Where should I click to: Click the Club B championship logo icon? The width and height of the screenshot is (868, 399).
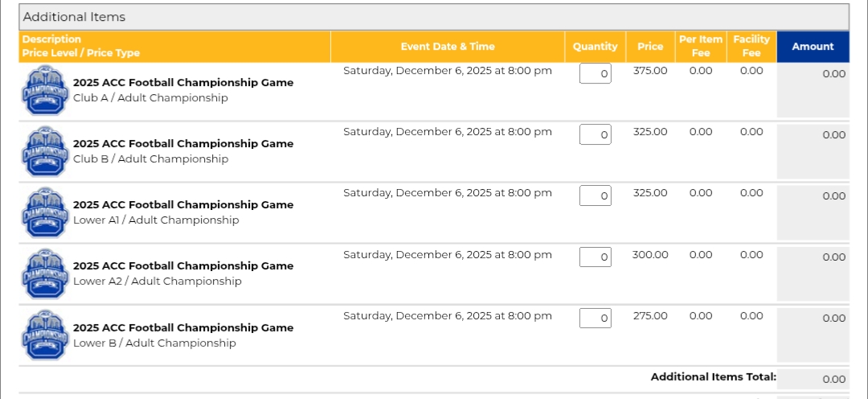coord(45,152)
